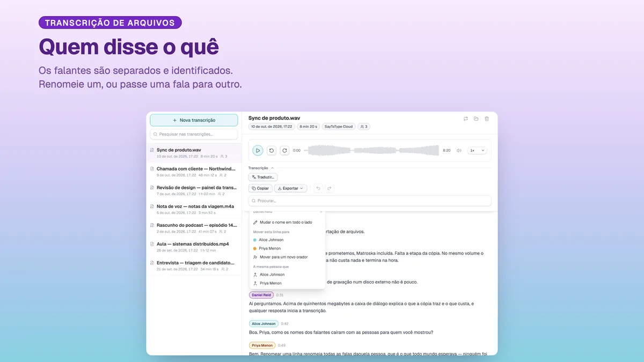
Task: Click the magnifier icon in the Procurar field
Action: [254, 201]
